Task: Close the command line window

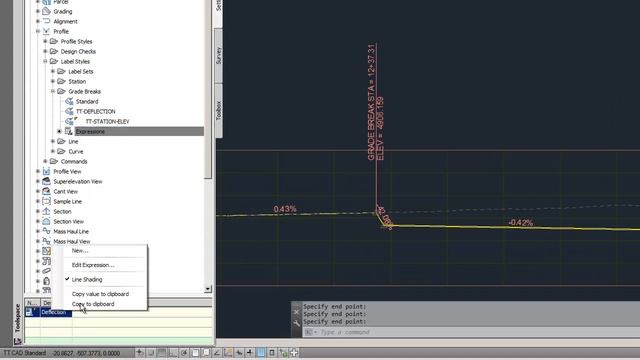Action: point(296,312)
